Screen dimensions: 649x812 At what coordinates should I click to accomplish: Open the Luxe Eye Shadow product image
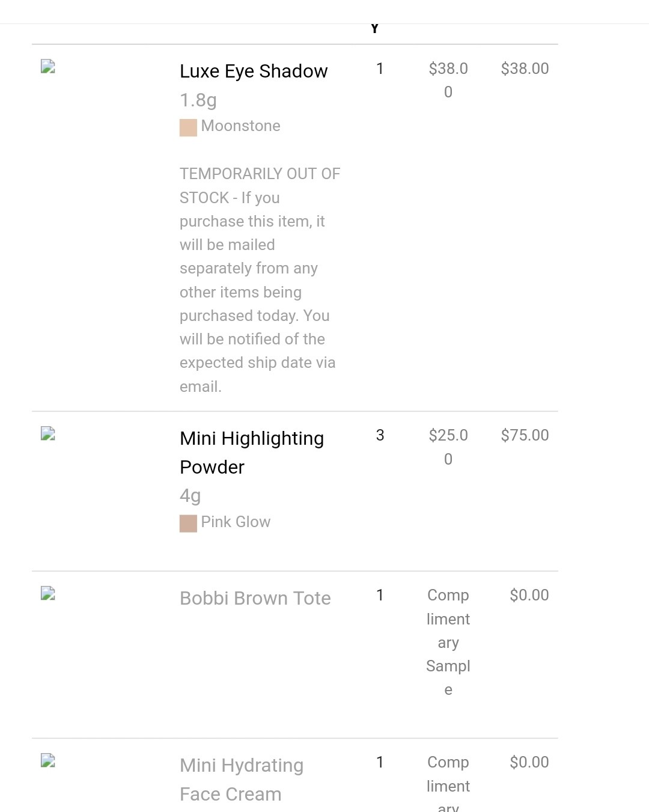coord(48,66)
